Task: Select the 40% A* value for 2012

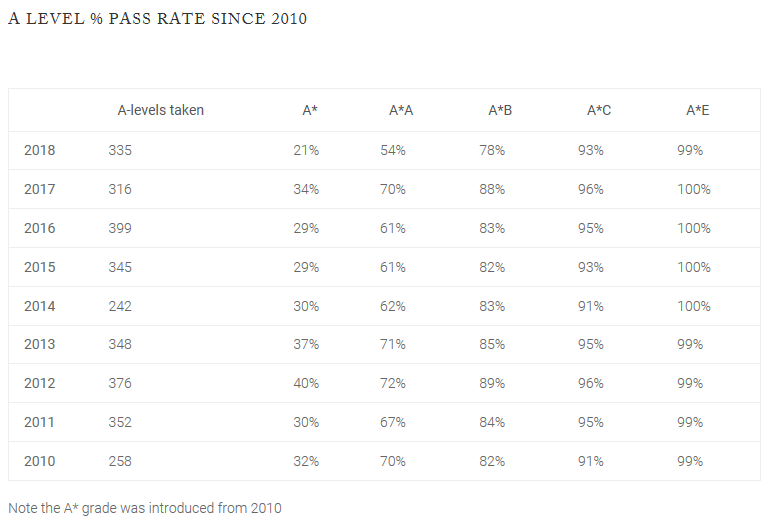Action: (306, 383)
